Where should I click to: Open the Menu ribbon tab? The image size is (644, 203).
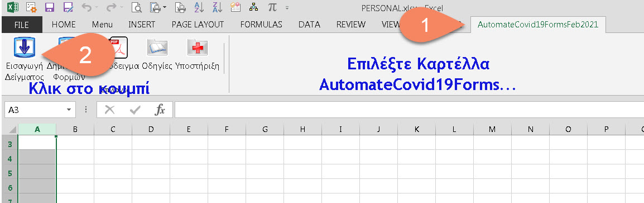coord(102,25)
